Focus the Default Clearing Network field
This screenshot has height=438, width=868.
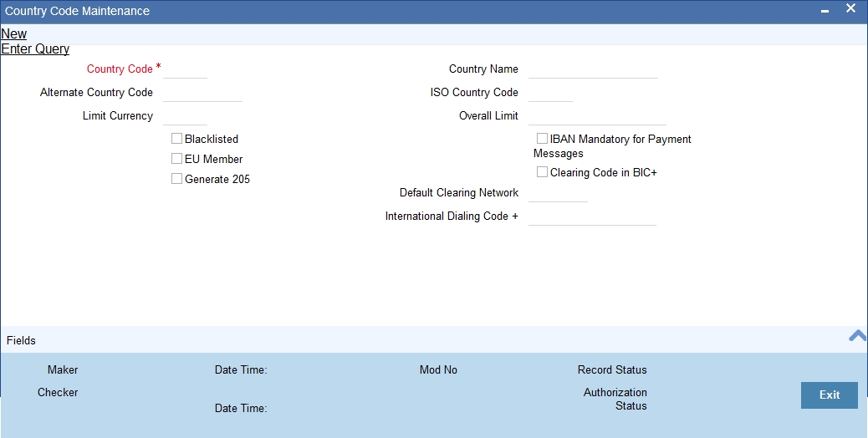click(x=558, y=193)
